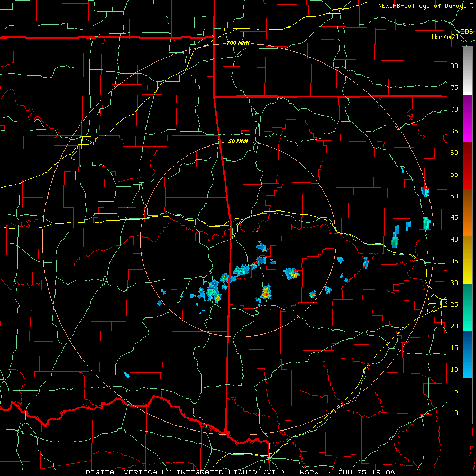
Task: Click the 19:08 timestamp in the caption
Action: [385, 472]
